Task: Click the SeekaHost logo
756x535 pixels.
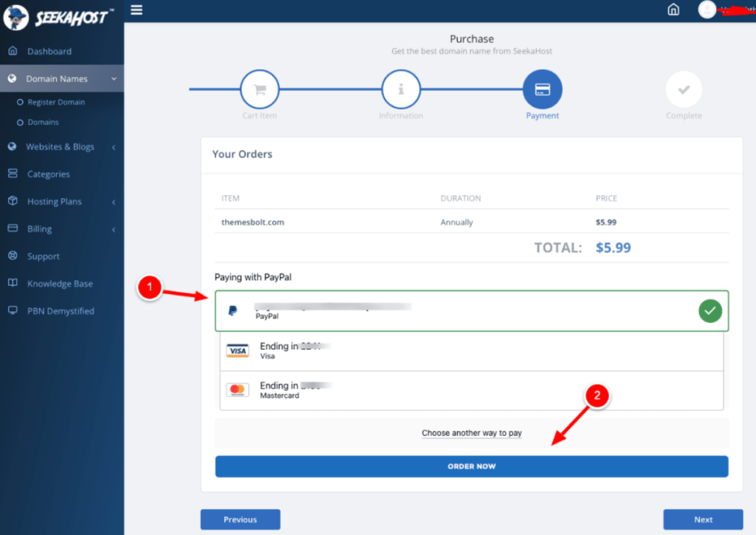Action: coord(58,18)
